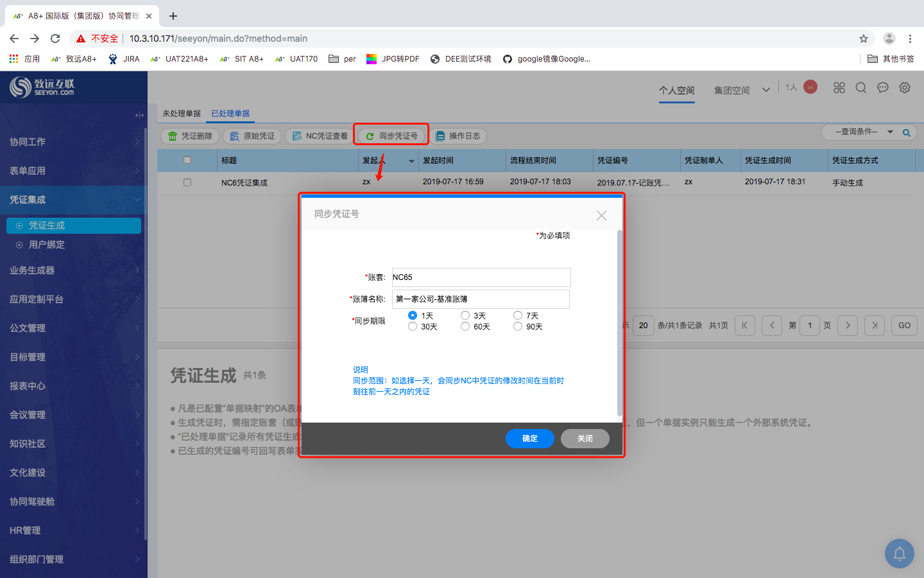The width and height of the screenshot is (924, 578).
Task: Expand the 集团空间 dropdown arrow
Action: 766,90
